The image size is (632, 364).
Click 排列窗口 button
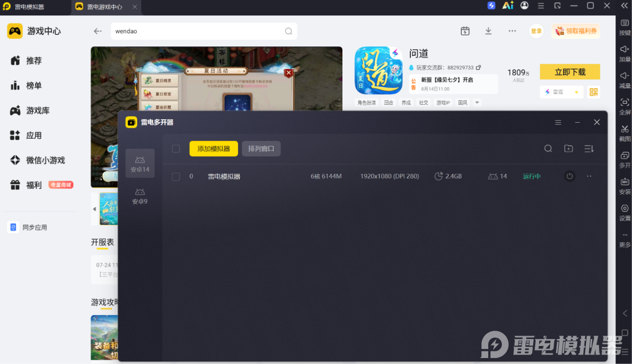[261, 149]
